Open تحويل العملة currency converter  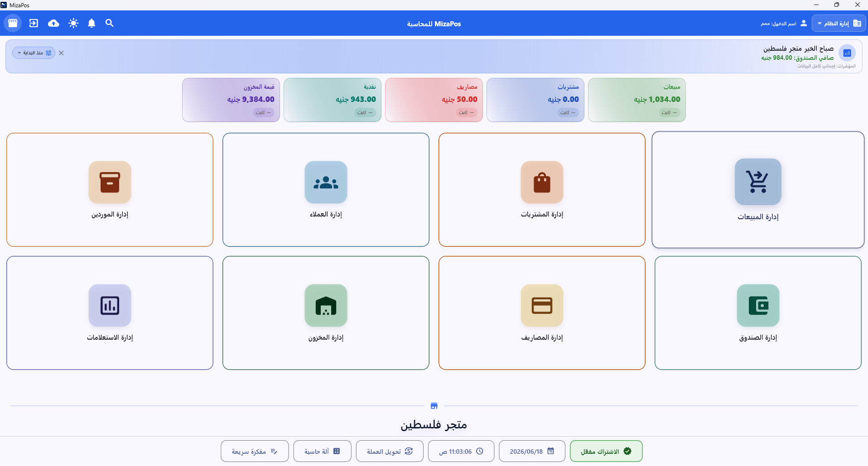pos(390,451)
